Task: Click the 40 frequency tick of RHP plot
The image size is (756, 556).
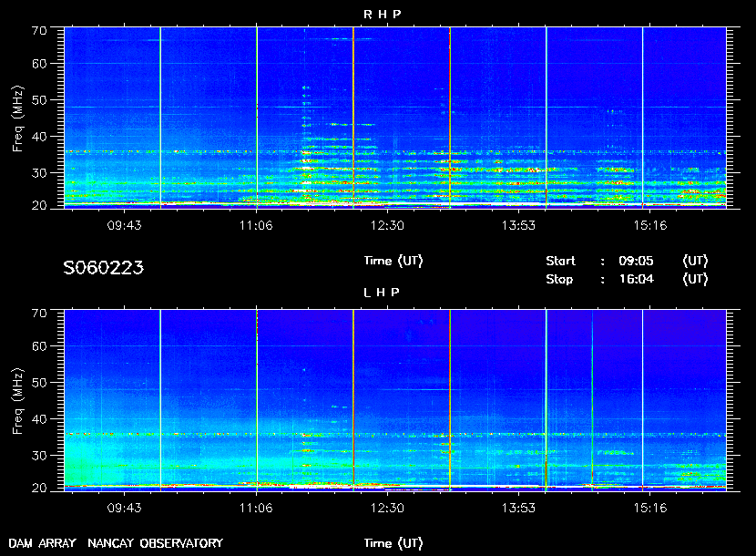Action: 39,137
